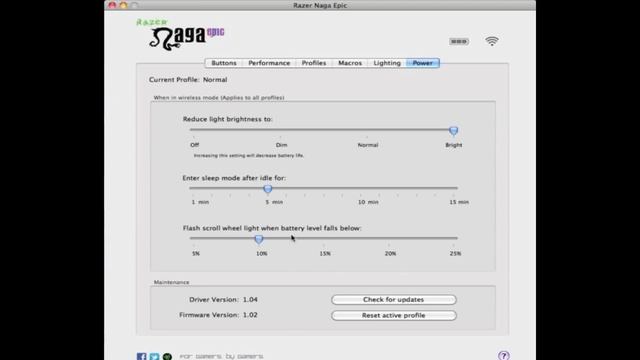640x360 pixels.
Task: Click the battery level flash slider handle
Action: coord(259,239)
